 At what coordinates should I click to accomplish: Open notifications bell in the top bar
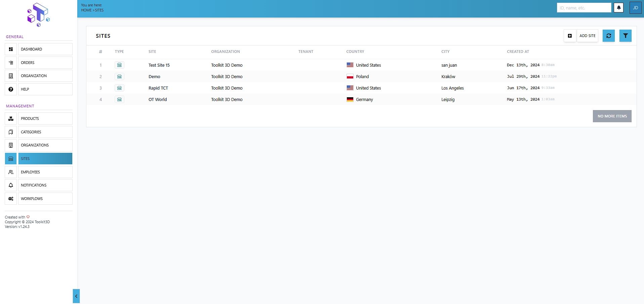[618, 8]
